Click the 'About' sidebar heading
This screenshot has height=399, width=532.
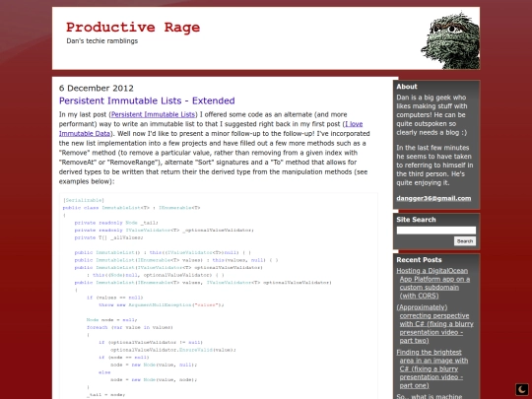pyautogui.click(x=407, y=87)
